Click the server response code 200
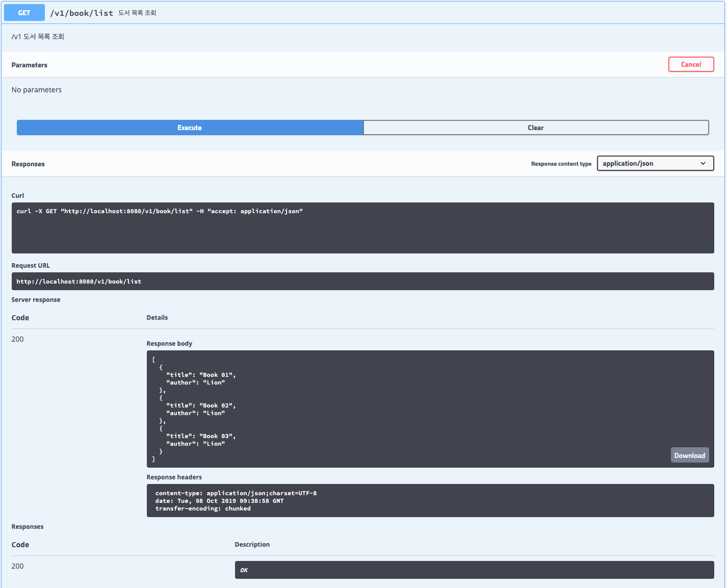 click(x=17, y=339)
